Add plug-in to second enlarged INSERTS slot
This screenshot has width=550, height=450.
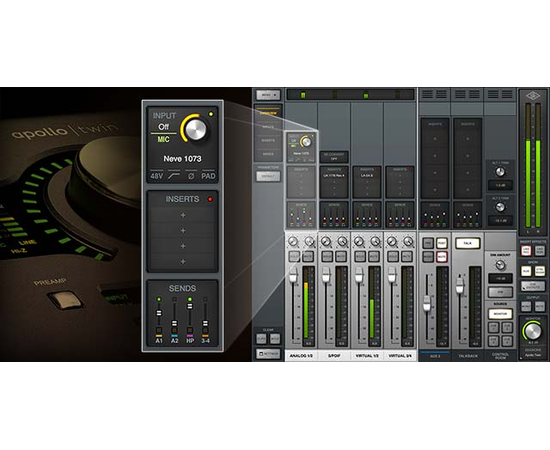182,230
